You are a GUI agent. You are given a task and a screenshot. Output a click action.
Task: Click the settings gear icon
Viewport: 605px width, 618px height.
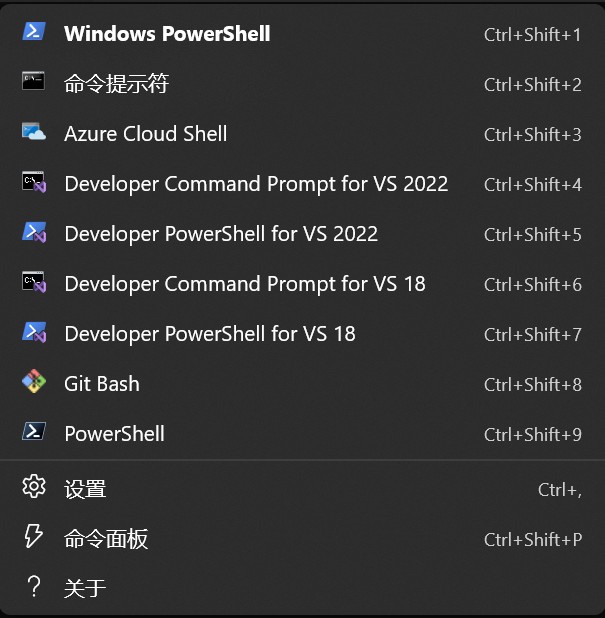coord(34,486)
